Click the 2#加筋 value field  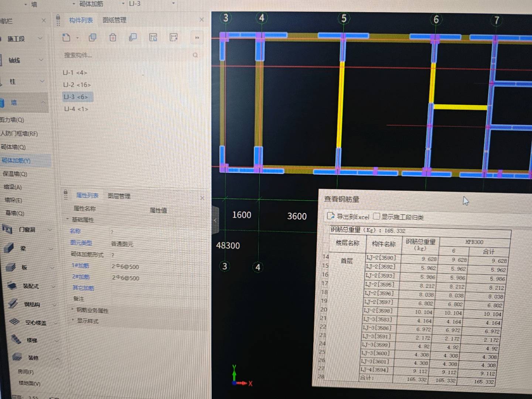click(126, 278)
